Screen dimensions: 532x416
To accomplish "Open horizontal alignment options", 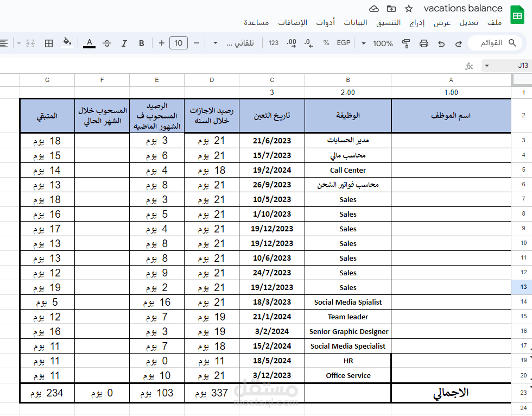I will (x=4, y=43).
